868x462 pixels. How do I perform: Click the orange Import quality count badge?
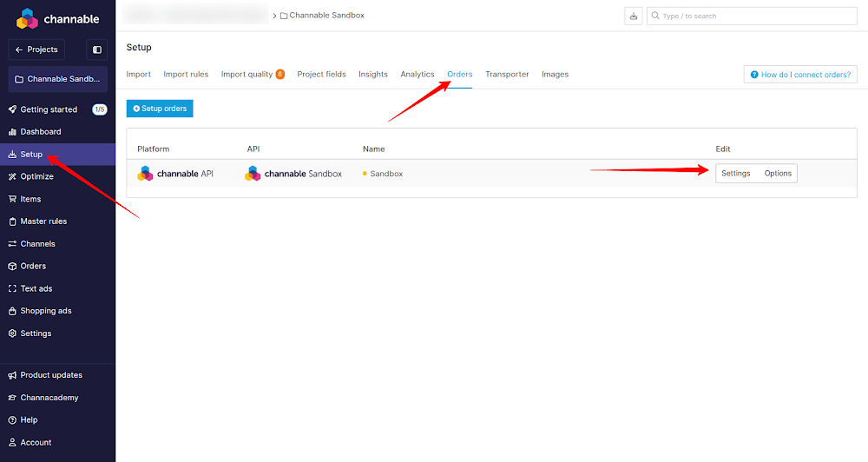click(280, 74)
